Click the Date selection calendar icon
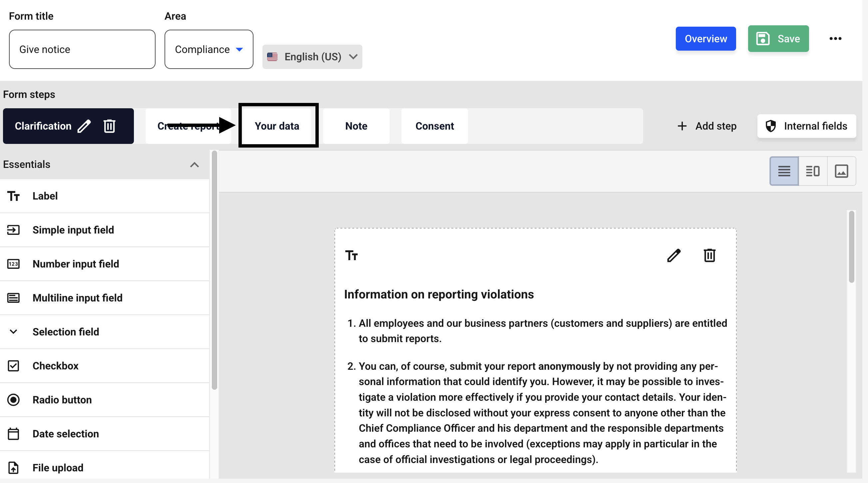 (13, 433)
